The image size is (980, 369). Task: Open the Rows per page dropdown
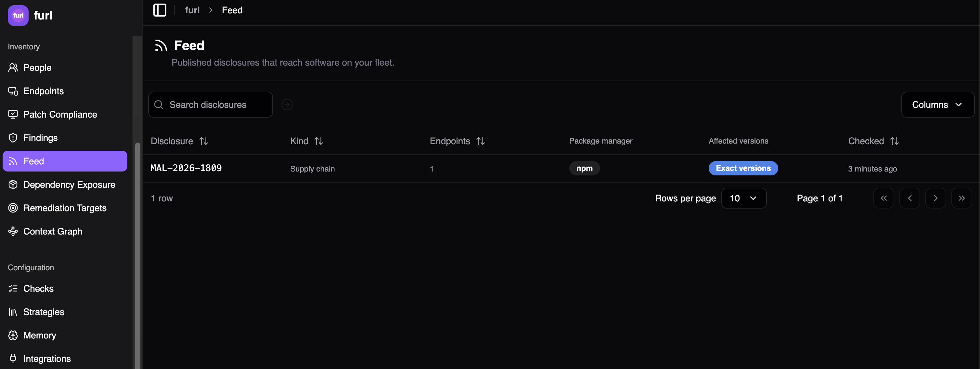coord(744,198)
